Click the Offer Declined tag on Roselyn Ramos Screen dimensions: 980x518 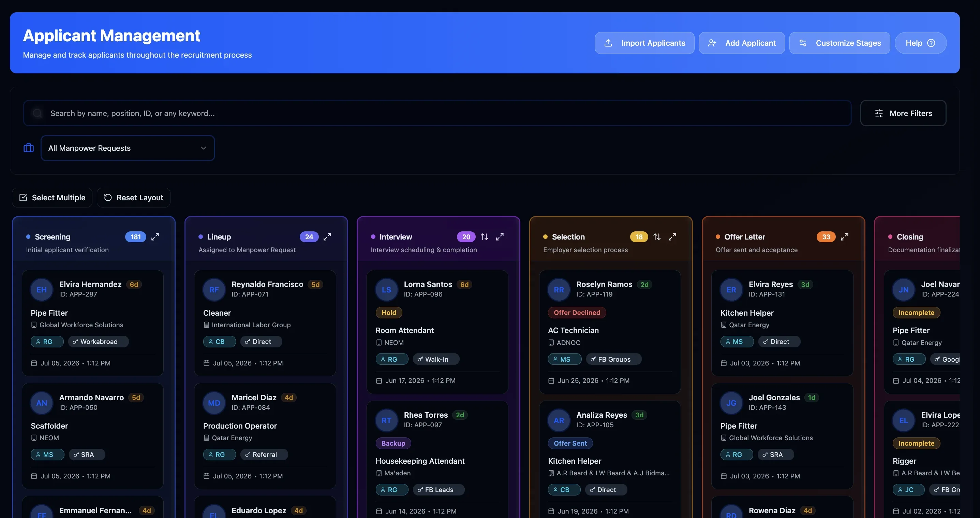(577, 313)
